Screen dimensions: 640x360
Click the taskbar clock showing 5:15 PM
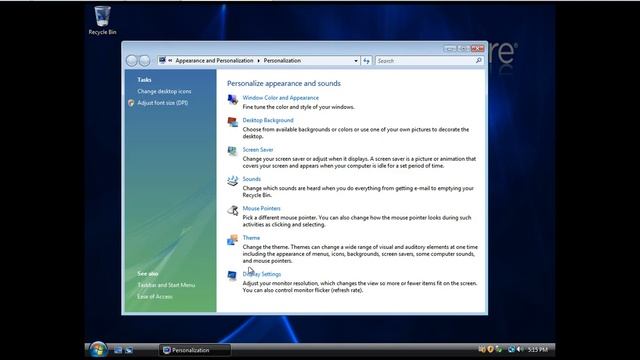(538, 350)
